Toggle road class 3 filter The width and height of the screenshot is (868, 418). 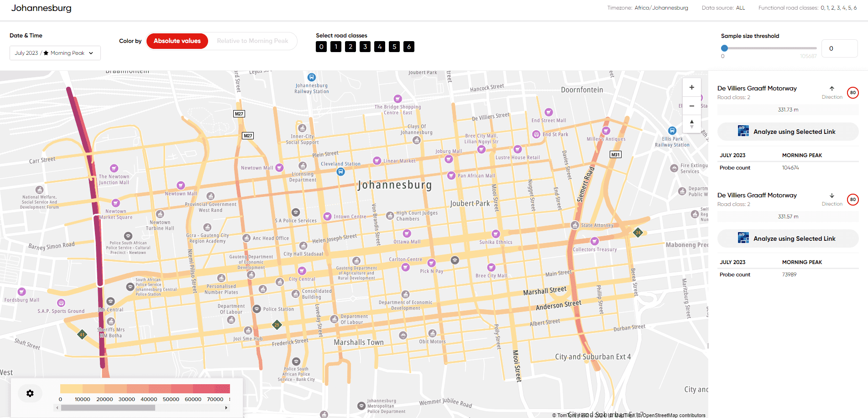click(x=365, y=47)
